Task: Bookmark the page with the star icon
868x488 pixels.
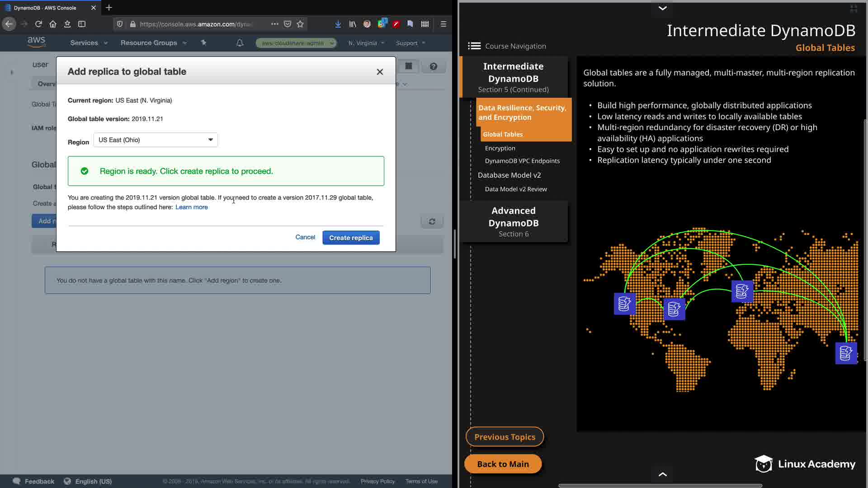Action: [300, 24]
